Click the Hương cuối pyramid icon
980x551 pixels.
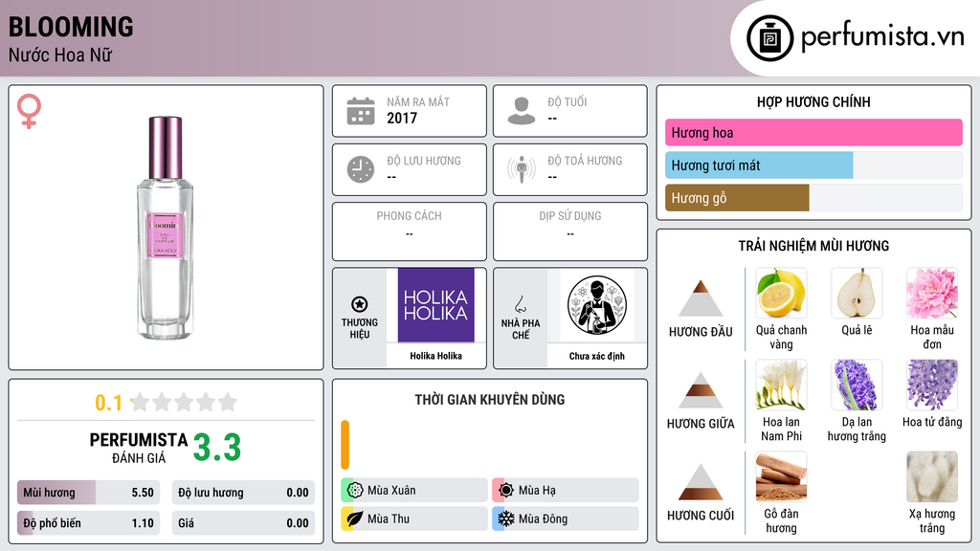coord(701,482)
